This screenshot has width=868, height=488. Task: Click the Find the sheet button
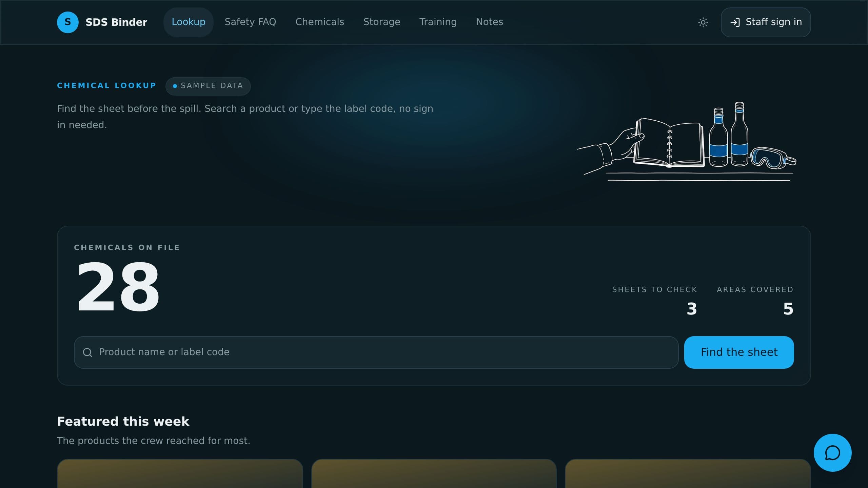click(739, 352)
